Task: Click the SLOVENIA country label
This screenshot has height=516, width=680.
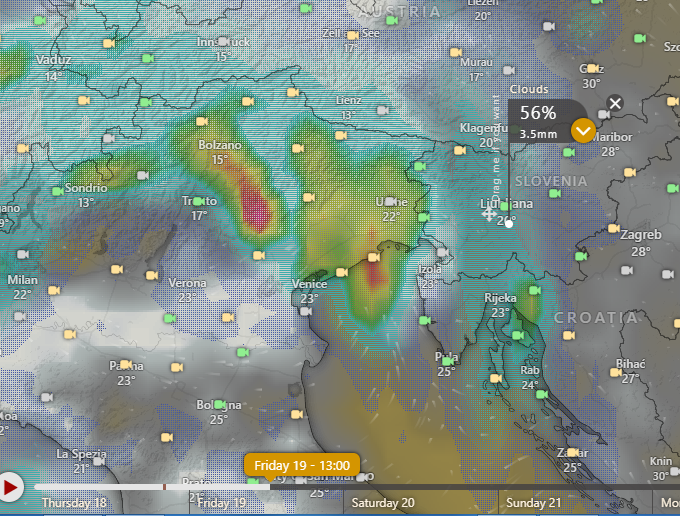Action: point(551,181)
